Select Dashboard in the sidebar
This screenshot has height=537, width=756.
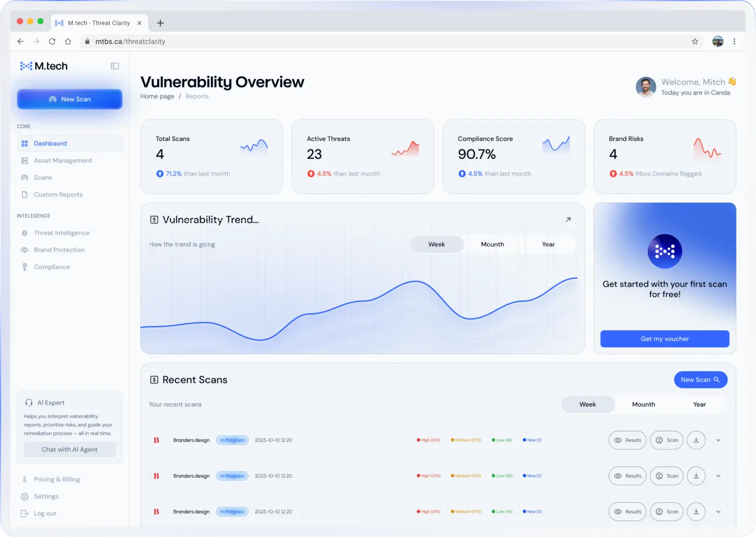(x=50, y=143)
